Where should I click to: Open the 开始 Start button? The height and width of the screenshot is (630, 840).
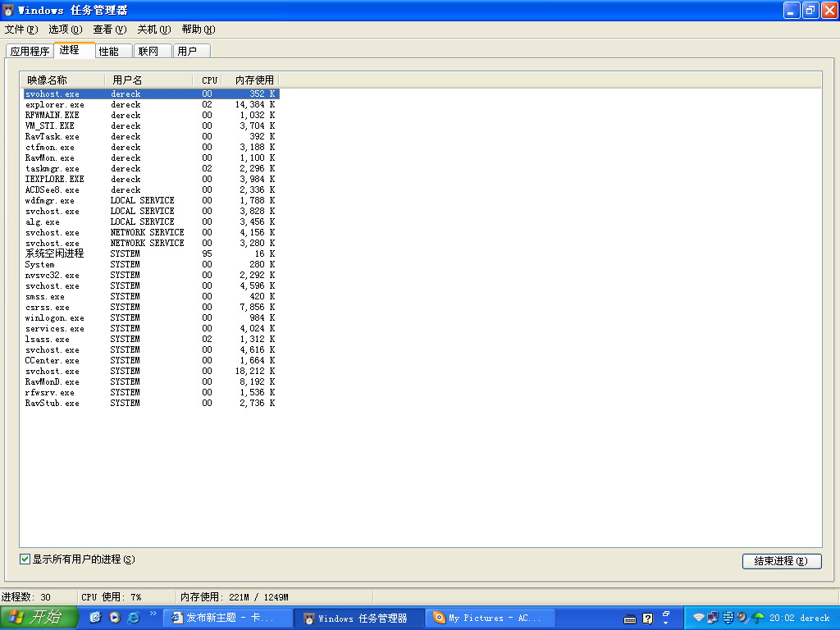tap(39, 618)
